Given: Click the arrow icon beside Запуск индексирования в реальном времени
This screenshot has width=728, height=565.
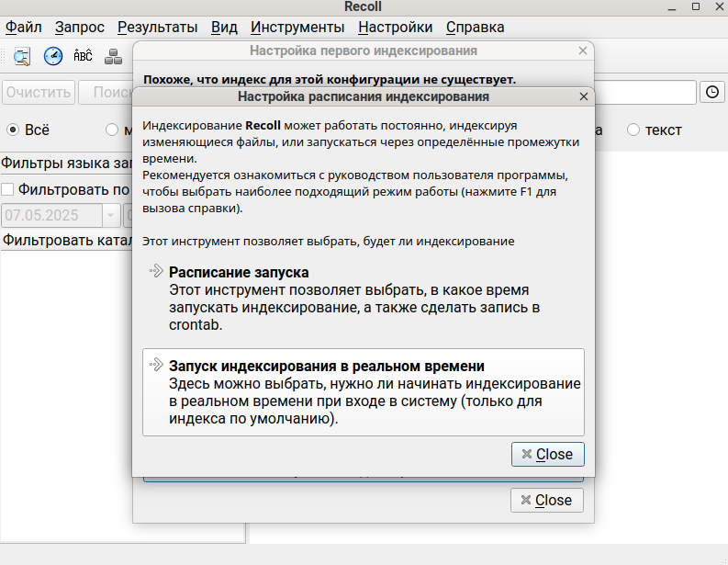Looking at the screenshot, I should (x=156, y=365).
